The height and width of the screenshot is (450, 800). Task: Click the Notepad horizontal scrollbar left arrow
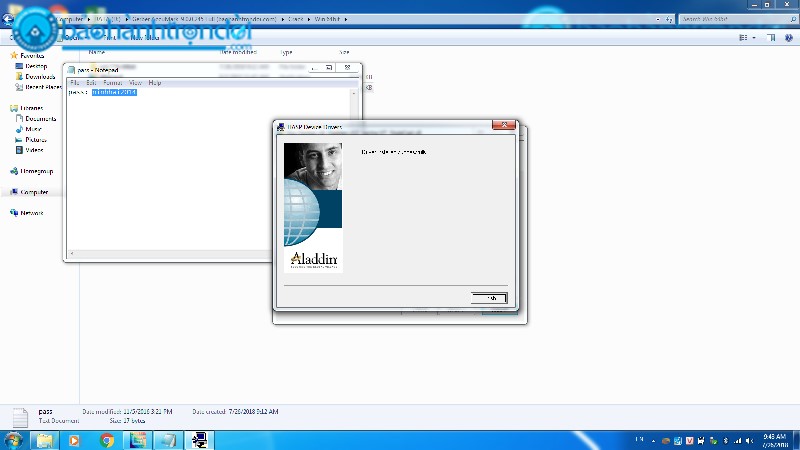point(72,254)
